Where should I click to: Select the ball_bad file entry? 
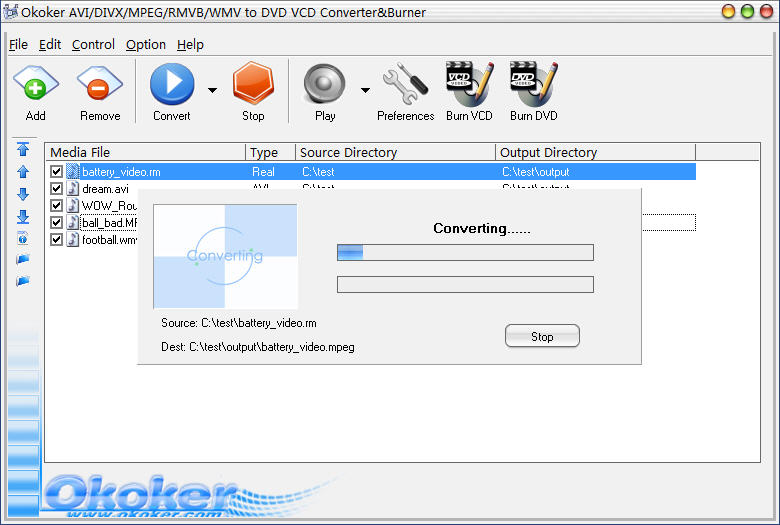tap(109, 223)
